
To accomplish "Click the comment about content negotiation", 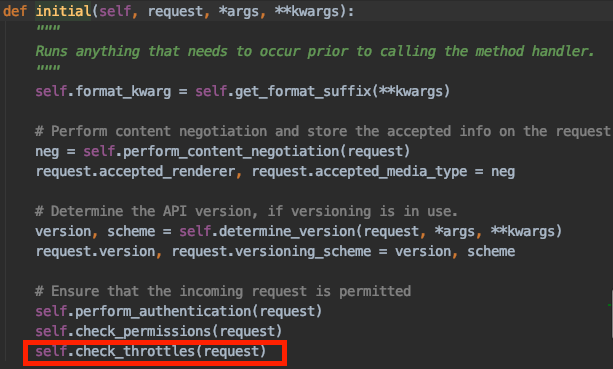I will [323, 131].
